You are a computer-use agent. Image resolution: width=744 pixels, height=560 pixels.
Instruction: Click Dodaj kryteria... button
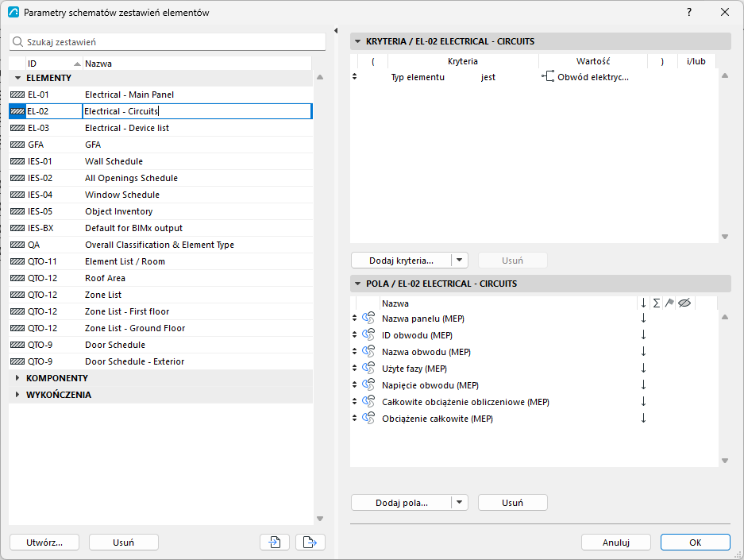click(402, 260)
